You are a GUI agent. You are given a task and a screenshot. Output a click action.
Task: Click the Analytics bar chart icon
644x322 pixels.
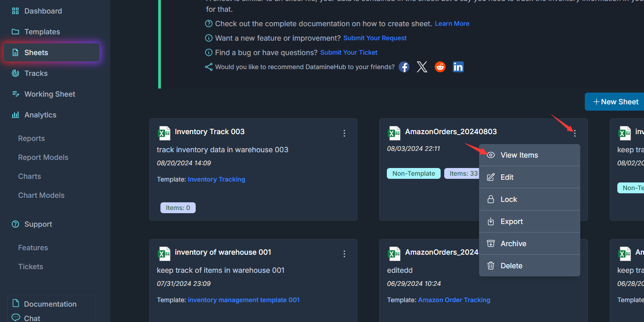click(x=15, y=115)
